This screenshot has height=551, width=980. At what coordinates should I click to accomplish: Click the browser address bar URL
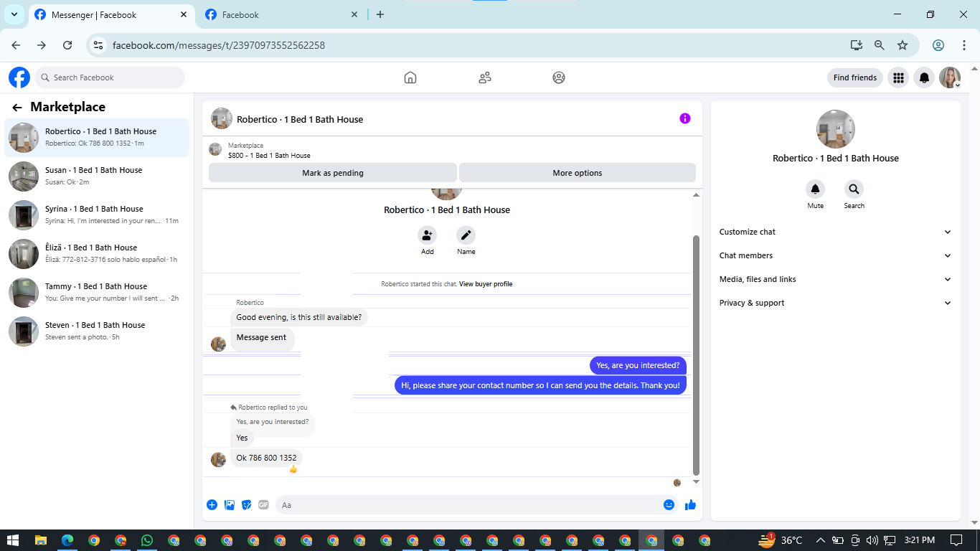pyautogui.click(x=219, y=45)
